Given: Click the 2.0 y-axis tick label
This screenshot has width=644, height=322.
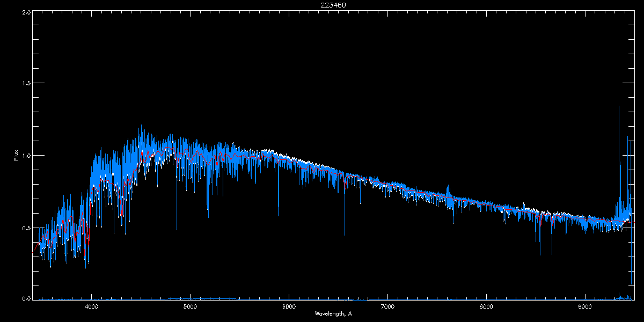Looking at the screenshot, I should pos(26,11).
